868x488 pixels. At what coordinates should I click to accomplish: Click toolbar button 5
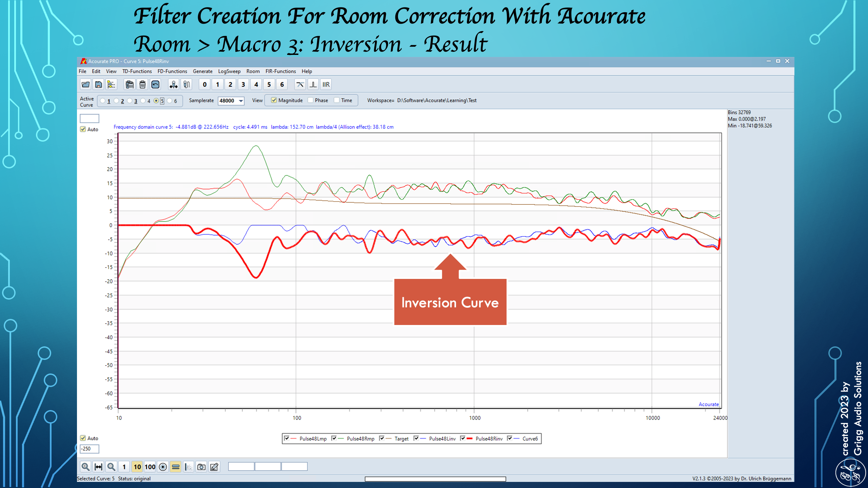[x=269, y=84]
